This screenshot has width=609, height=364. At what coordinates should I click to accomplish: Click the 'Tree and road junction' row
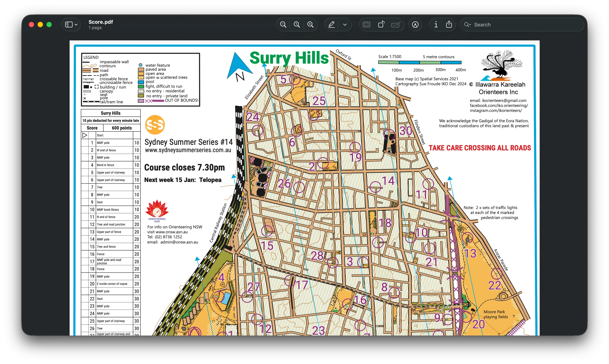(111, 224)
